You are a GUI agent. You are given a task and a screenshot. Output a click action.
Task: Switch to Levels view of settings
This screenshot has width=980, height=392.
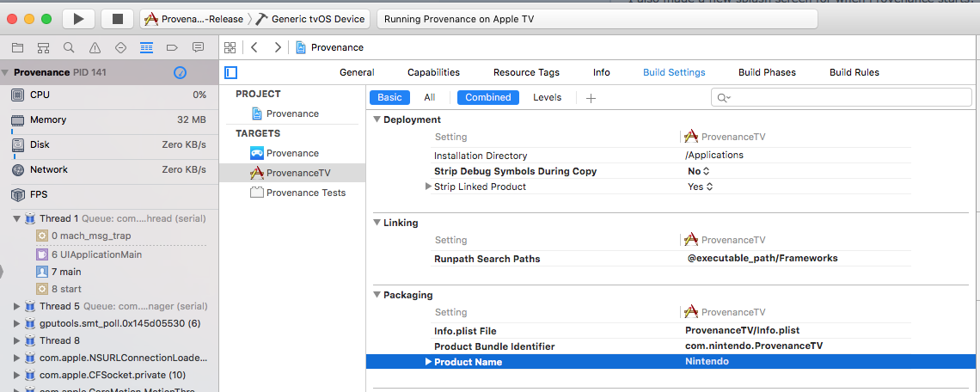[x=547, y=98]
